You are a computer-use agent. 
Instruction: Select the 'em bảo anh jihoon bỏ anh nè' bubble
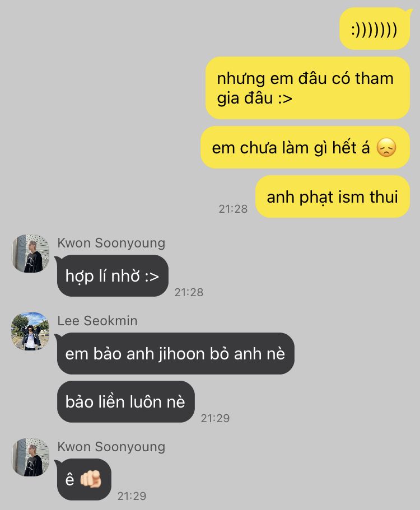[x=175, y=354]
